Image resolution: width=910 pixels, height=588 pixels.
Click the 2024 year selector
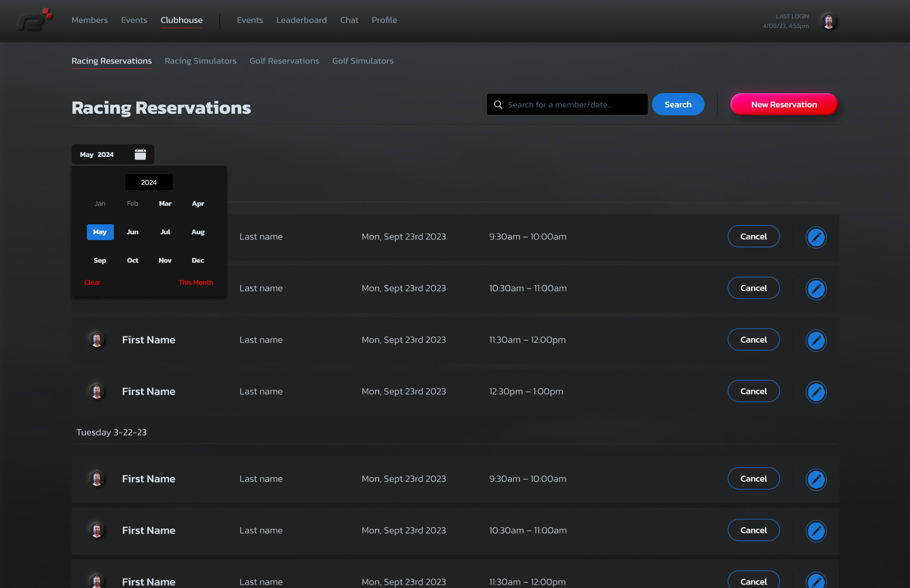149,182
